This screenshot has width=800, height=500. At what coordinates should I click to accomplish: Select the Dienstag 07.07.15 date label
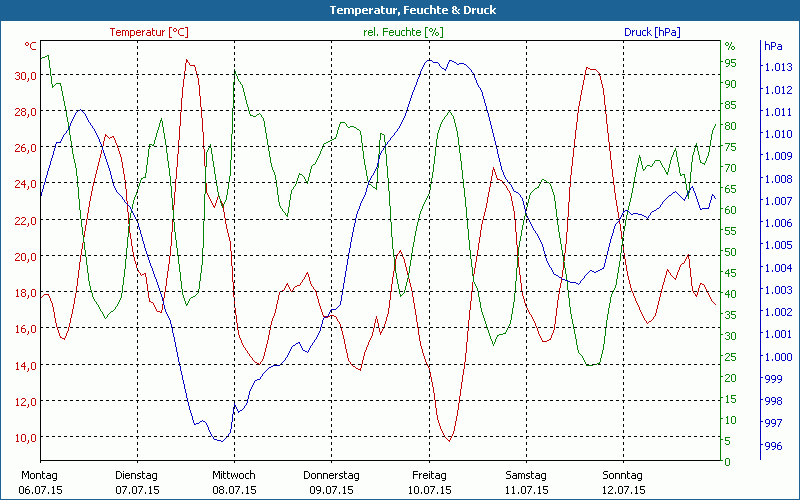137,483
